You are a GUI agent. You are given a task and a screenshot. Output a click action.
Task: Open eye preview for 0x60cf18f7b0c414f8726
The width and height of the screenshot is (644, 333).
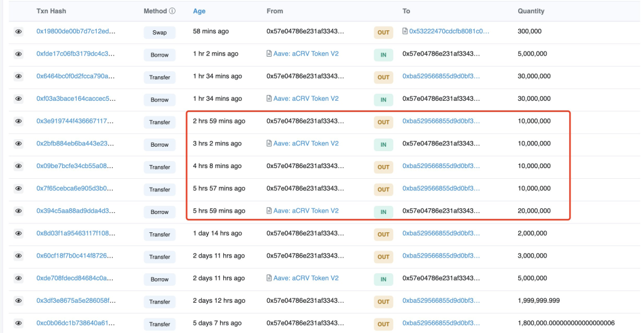(18, 256)
